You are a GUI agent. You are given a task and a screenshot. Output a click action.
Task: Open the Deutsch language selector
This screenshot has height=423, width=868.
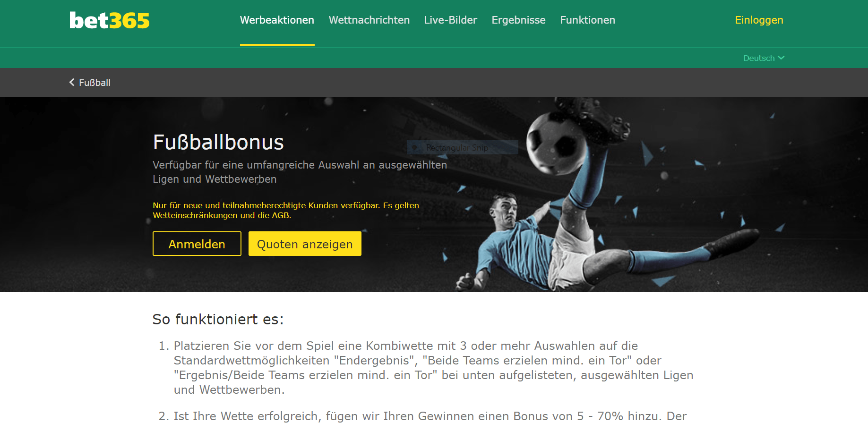coord(764,58)
